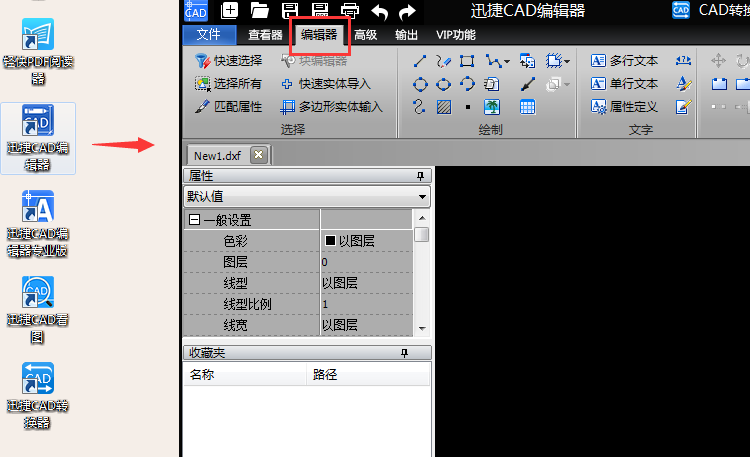The width and height of the screenshot is (750, 457).
Task: Select the New1.dxf document tab
Action: pyautogui.click(x=218, y=156)
